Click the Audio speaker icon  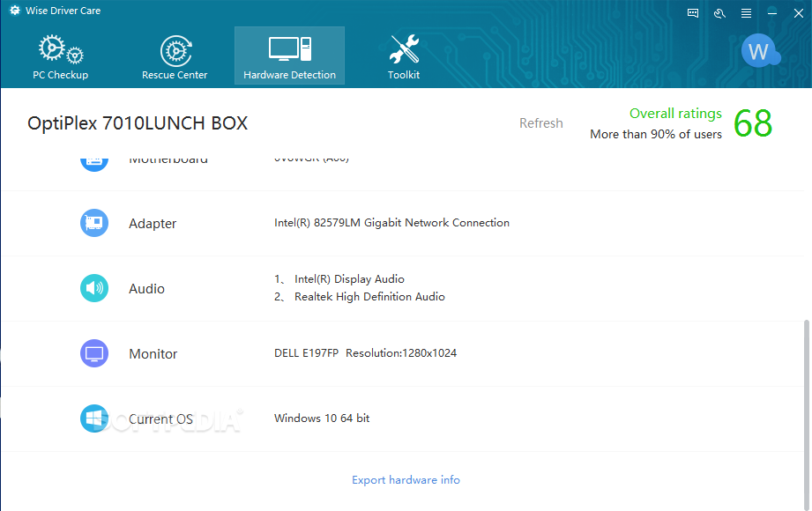(x=94, y=288)
